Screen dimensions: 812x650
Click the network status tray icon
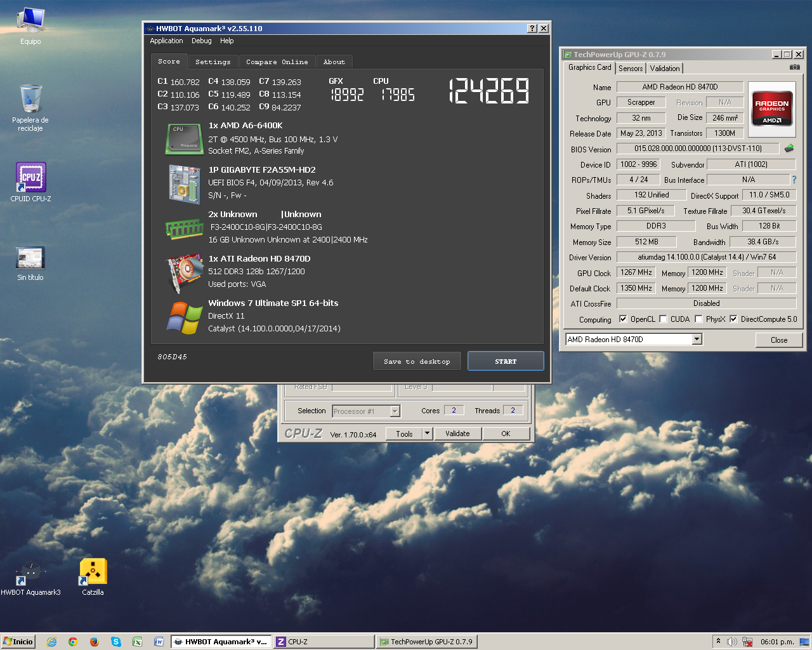(x=747, y=642)
